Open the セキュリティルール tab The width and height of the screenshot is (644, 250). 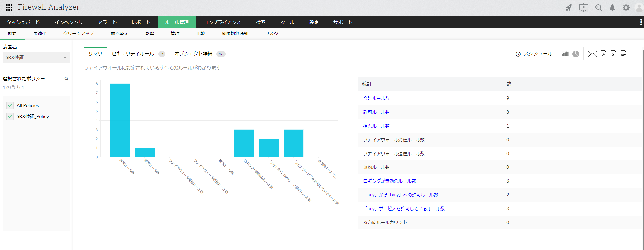(x=138, y=54)
